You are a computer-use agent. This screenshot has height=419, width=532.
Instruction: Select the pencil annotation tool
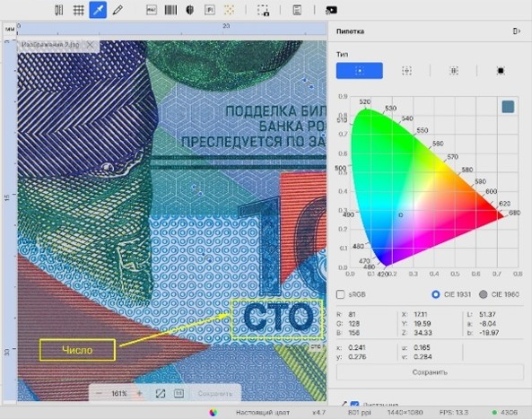(118, 10)
